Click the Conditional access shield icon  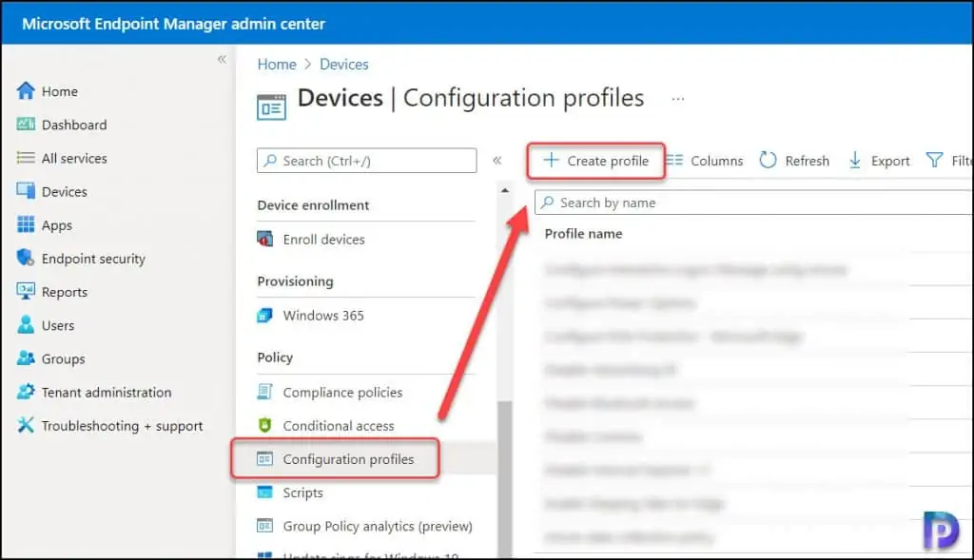[265, 425]
